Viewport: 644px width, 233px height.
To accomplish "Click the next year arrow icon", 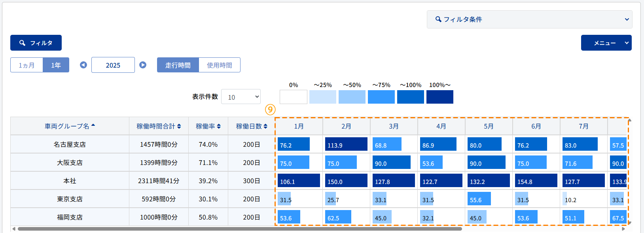I will click(143, 65).
